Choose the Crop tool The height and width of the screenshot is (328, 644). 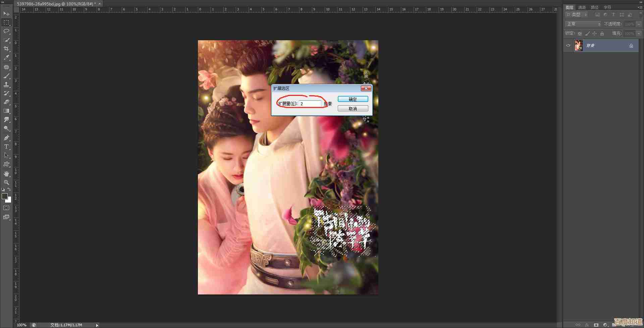click(6, 49)
